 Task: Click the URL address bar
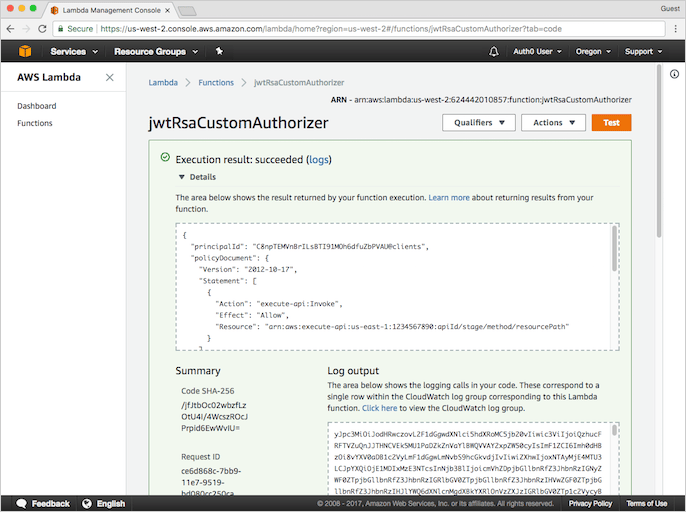pos(359,29)
